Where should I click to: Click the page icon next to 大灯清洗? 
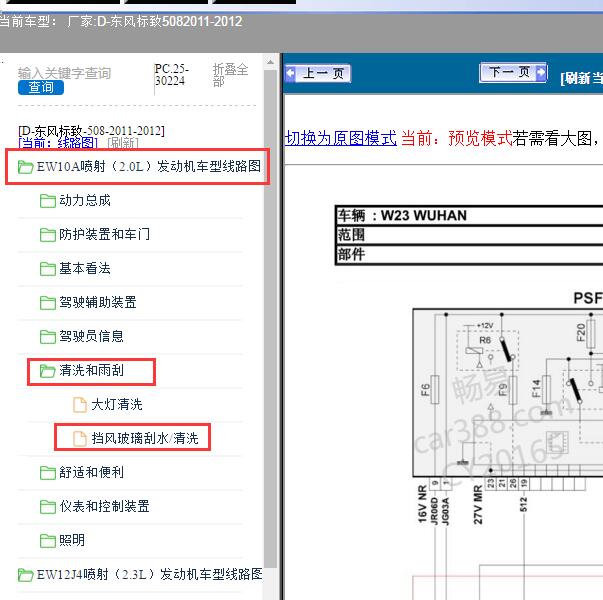point(80,405)
